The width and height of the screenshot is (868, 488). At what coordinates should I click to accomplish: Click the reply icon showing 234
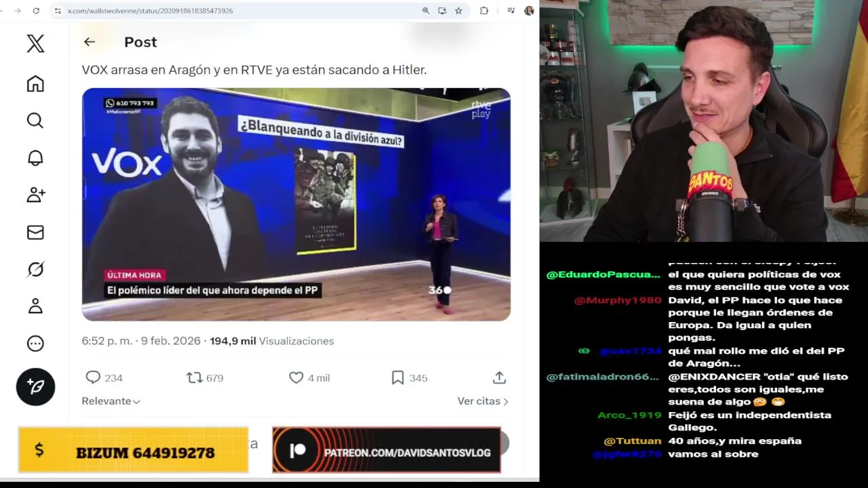[93, 378]
